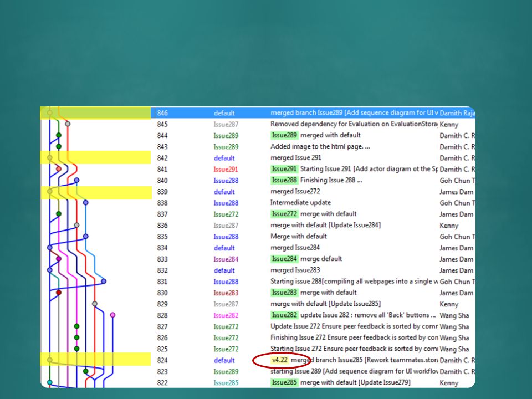Click the cyan graph node for revision 822
Screen dimensions: 532x399
pos(50,382)
